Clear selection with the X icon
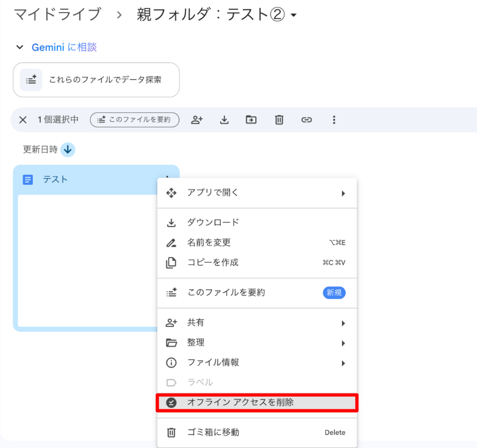This screenshot has height=448, width=477. pyautogui.click(x=23, y=120)
